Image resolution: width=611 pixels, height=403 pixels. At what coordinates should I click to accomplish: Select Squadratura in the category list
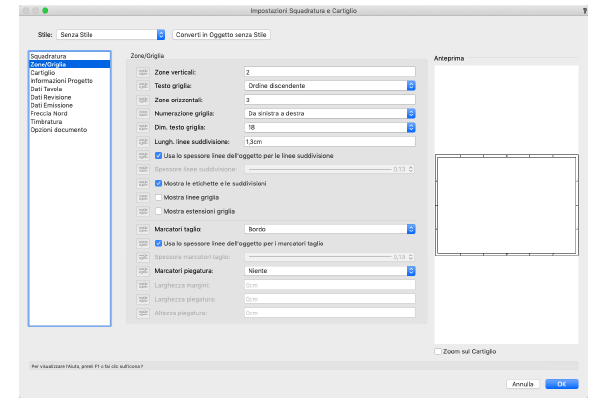pyautogui.click(x=70, y=56)
